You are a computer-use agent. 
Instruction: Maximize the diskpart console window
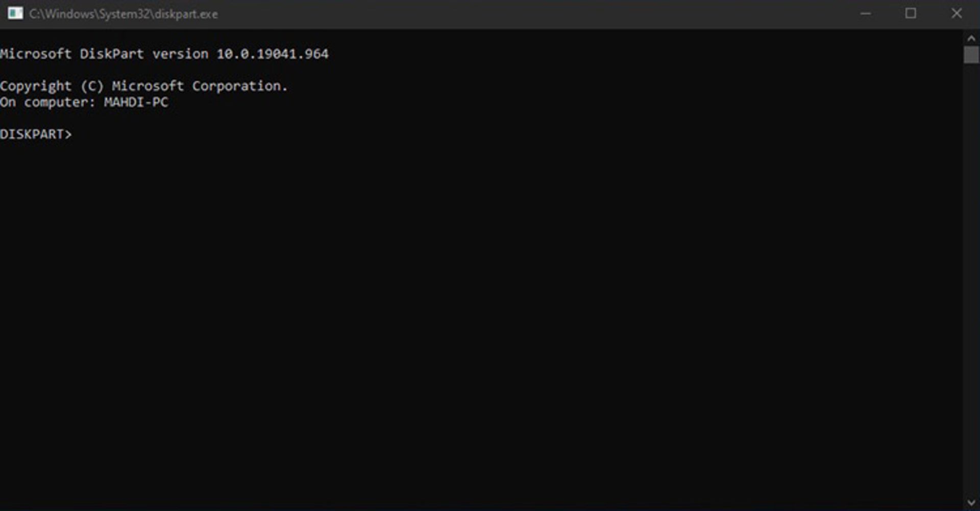(x=911, y=14)
